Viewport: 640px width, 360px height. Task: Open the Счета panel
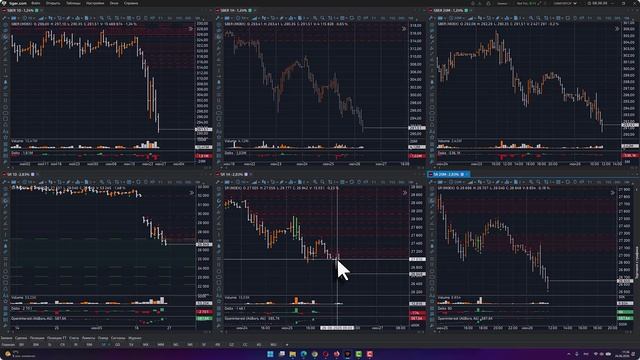(74, 338)
